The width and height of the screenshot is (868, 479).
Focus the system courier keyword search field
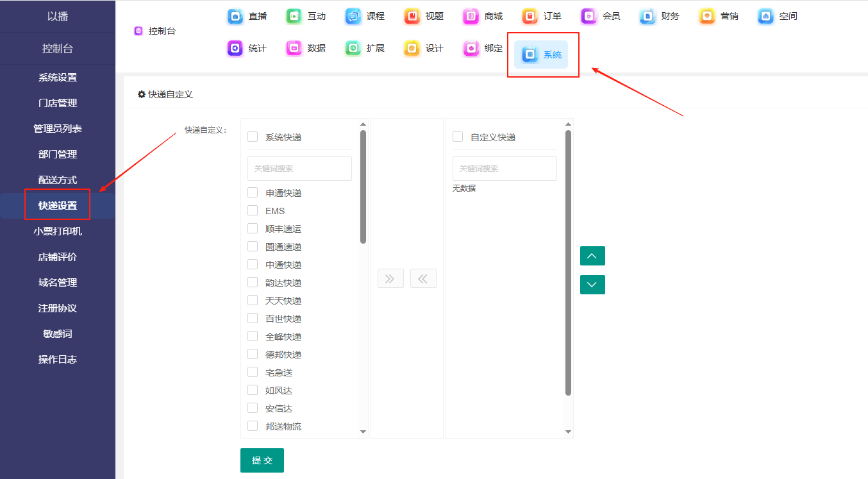click(299, 169)
